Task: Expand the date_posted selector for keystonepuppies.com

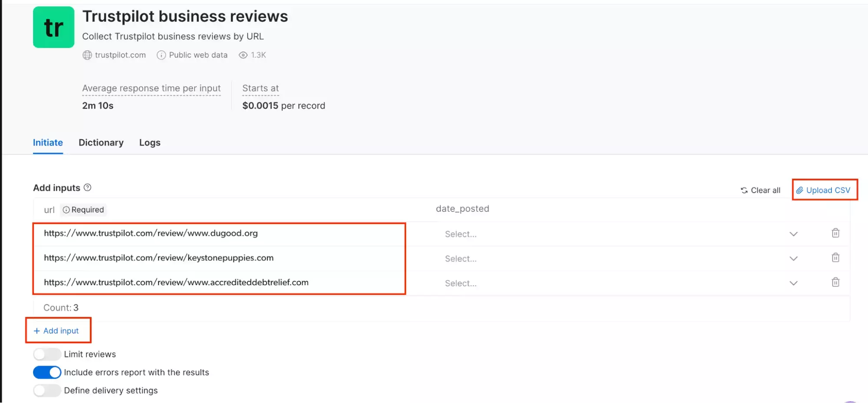Action: click(793, 258)
